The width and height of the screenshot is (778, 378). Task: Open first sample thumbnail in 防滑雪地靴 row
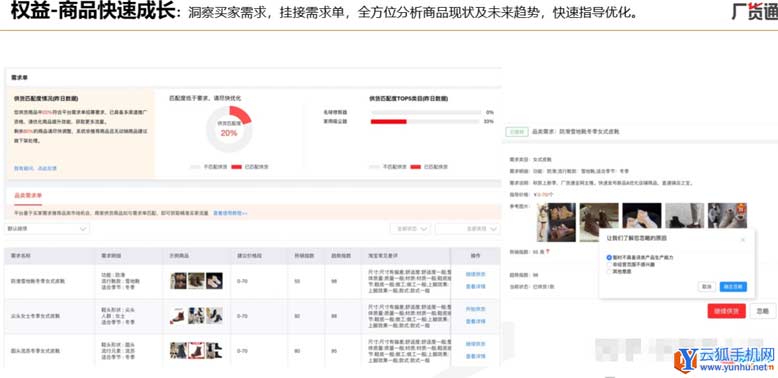tap(178, 281)
